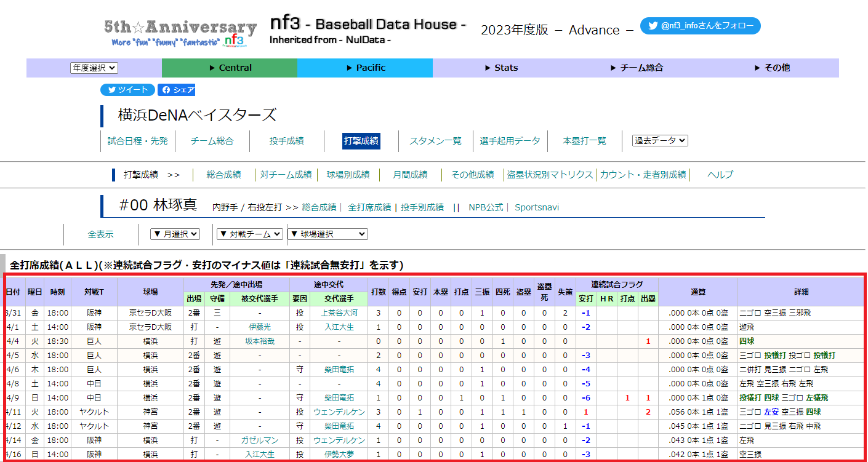Open the 月選択 month filter dropdown
Viewport: 868px width, 462px height.
coord(175,234)
